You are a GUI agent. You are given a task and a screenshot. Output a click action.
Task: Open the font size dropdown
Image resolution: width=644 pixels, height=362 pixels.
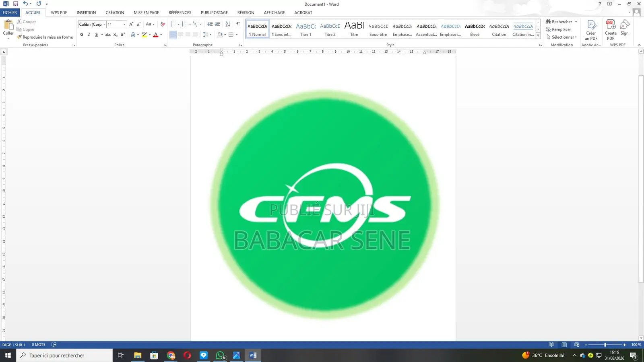point(124,24)
